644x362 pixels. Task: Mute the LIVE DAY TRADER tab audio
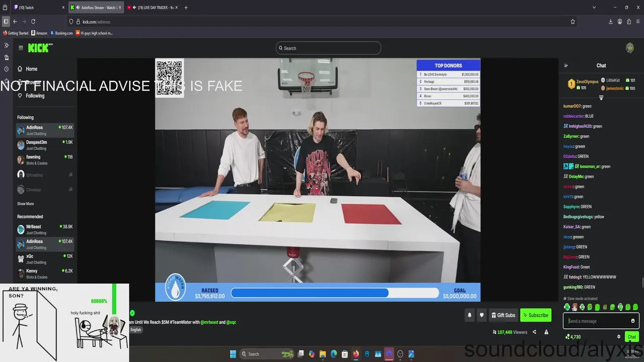click(x=135, y=8)
